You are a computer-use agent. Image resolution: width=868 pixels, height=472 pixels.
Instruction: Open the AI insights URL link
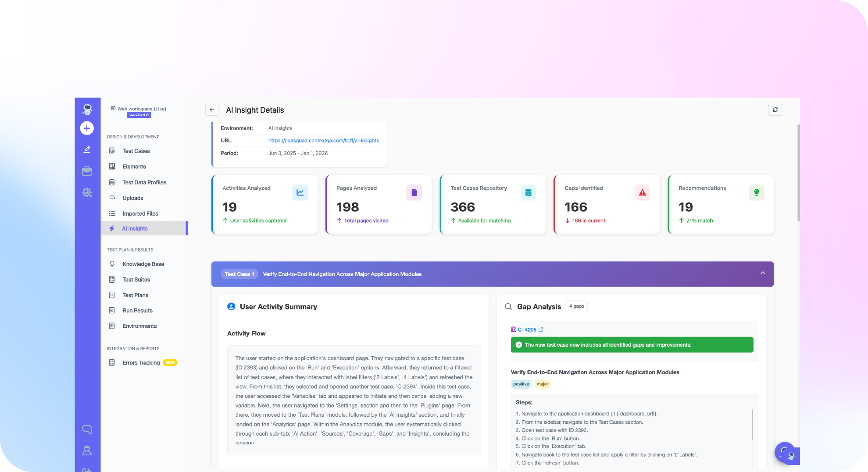[x=324, y=140]
